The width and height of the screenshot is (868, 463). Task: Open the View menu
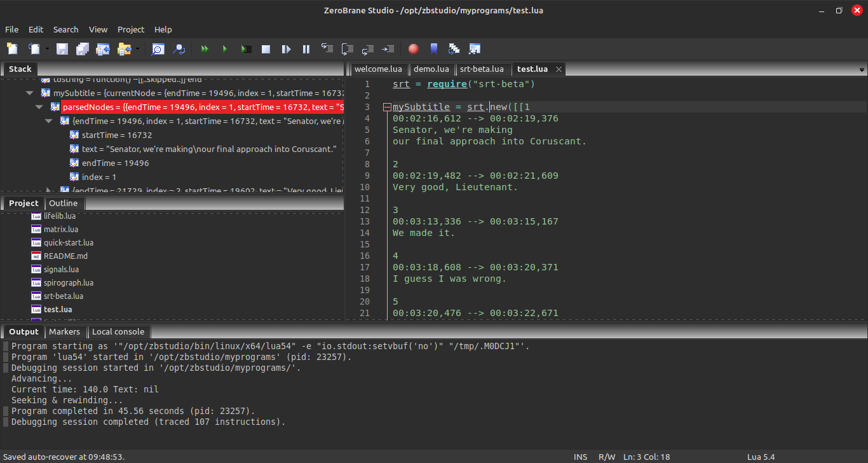(98, 29)
